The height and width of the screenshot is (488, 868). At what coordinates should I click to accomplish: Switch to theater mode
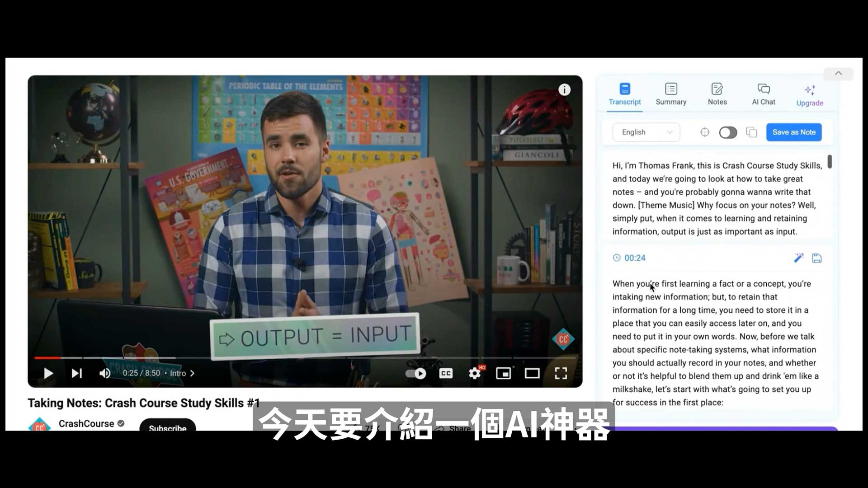click(532, 373)
